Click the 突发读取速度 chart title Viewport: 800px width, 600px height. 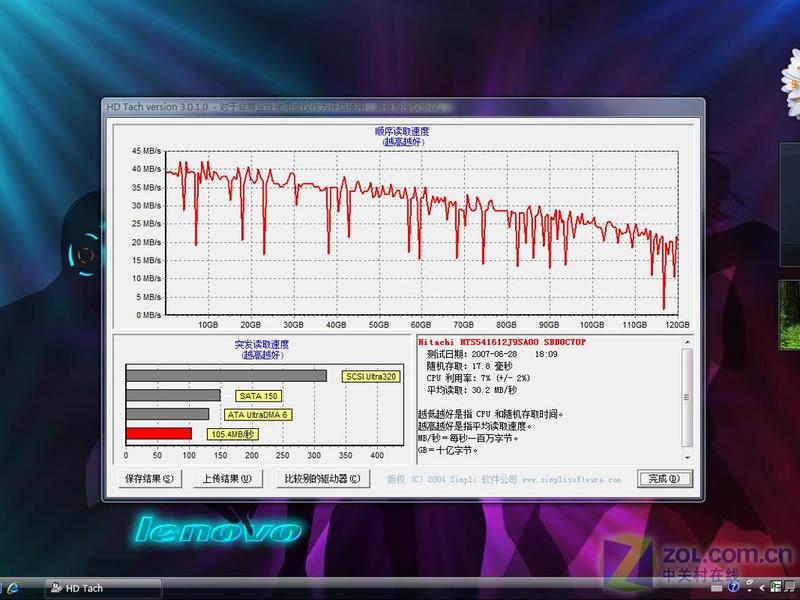tap(262, 344)
